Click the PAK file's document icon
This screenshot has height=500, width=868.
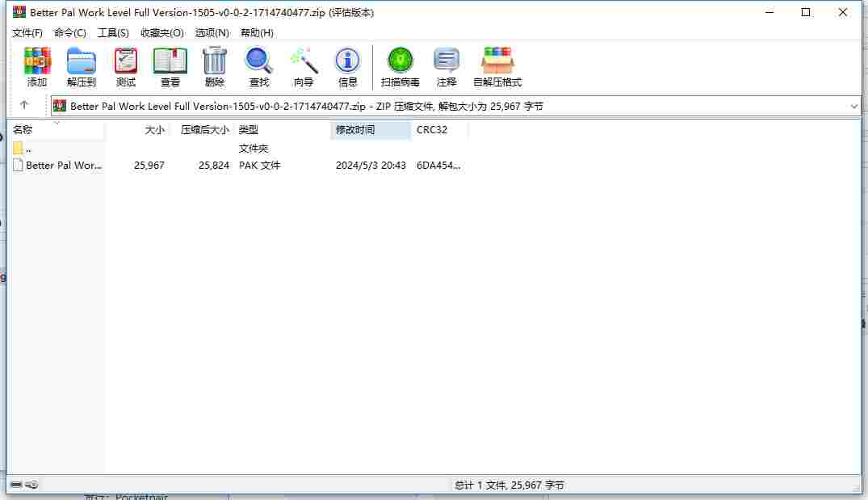[x=19, y=165]
